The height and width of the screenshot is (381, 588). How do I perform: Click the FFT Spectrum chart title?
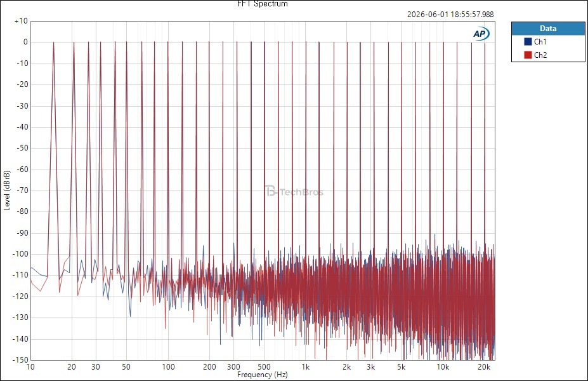263,4
